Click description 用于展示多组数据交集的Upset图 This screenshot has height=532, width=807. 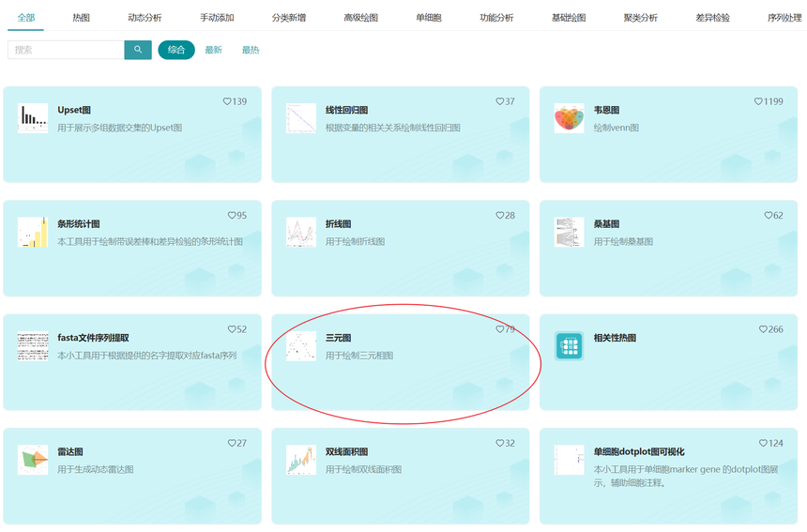click(x=119, y=128)
